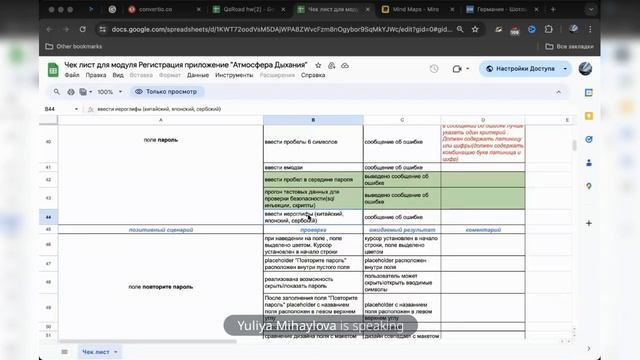This screenshot has height=360, width=640.
Task: Select cell 'ввести пробел в середине пароля'
Action: (313, 180)
